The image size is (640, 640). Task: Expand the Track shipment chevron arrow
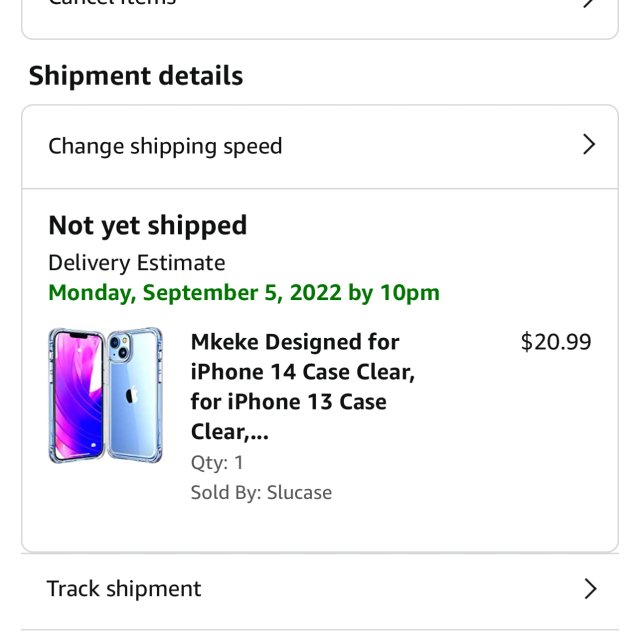tap(590, 588)
